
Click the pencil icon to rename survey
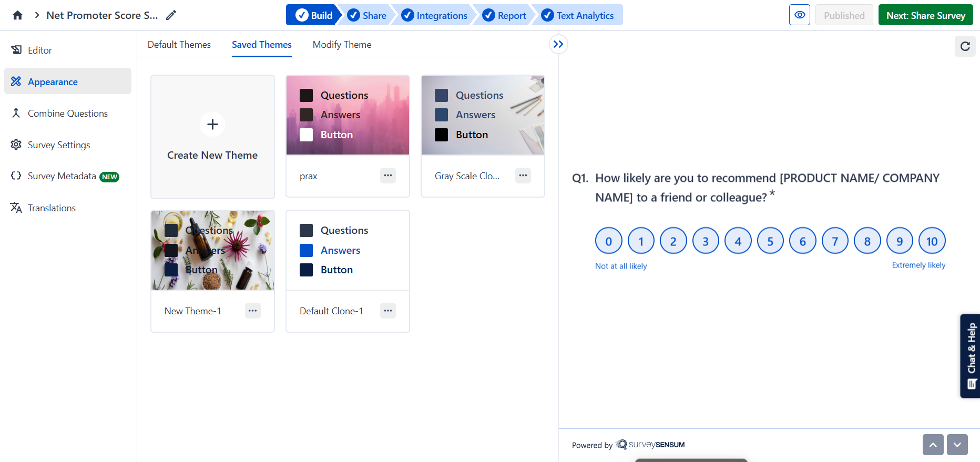click(171, 15)
